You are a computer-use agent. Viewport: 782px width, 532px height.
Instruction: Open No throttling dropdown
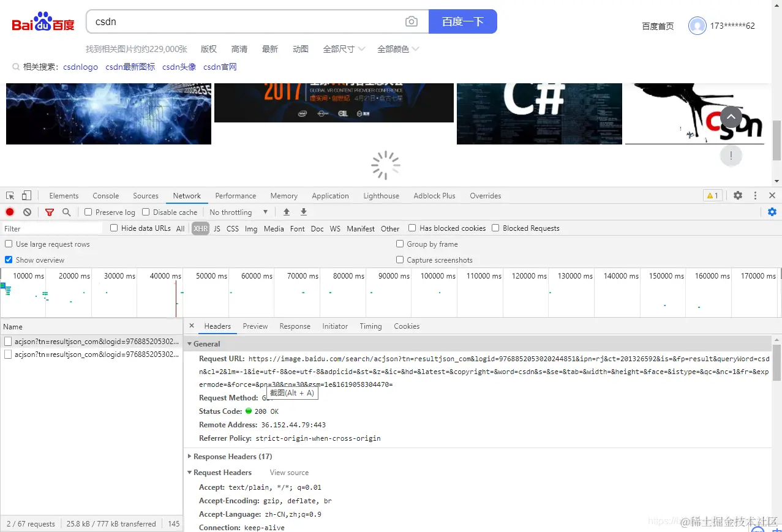point(239,212)
